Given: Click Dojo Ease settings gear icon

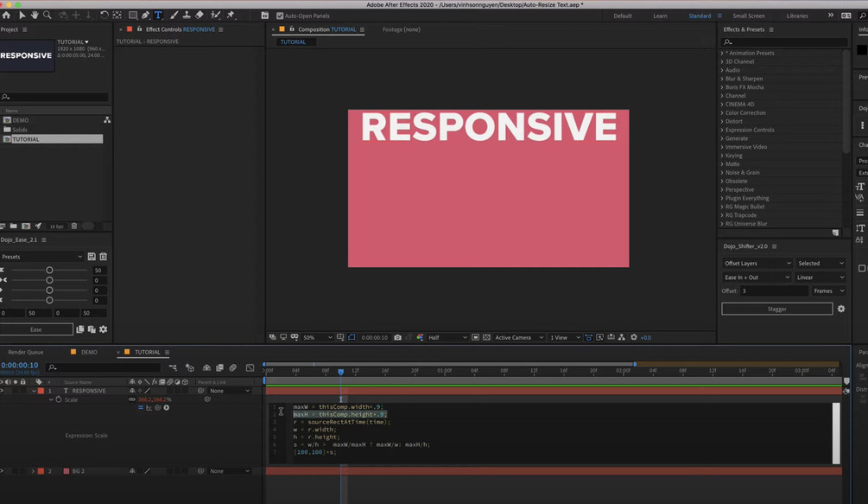Looking at the screenshot, I should point(103,329).
